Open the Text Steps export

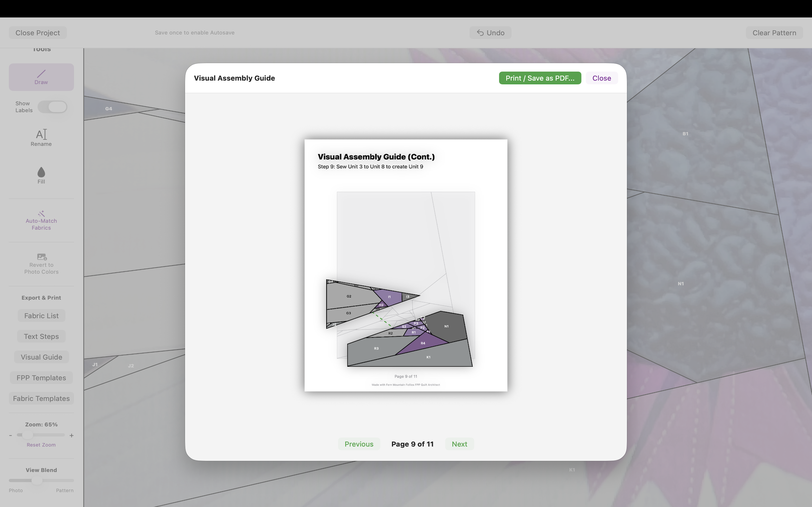(41, 336)
